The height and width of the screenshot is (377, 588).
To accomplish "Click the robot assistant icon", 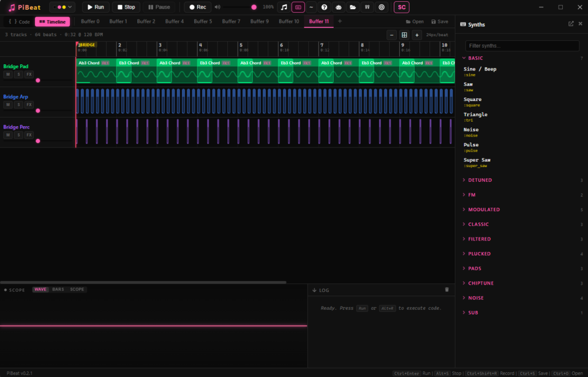I will [x=339, y=7].
